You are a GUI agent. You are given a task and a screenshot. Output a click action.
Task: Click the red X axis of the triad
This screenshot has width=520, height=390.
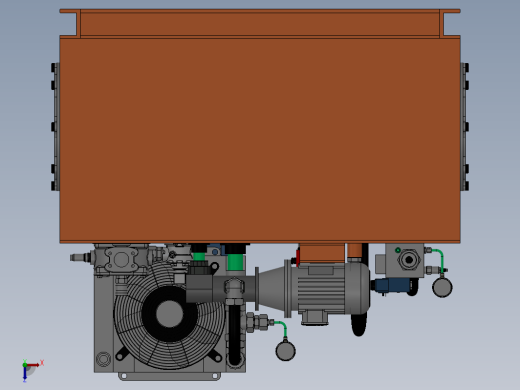coord(33,365)
